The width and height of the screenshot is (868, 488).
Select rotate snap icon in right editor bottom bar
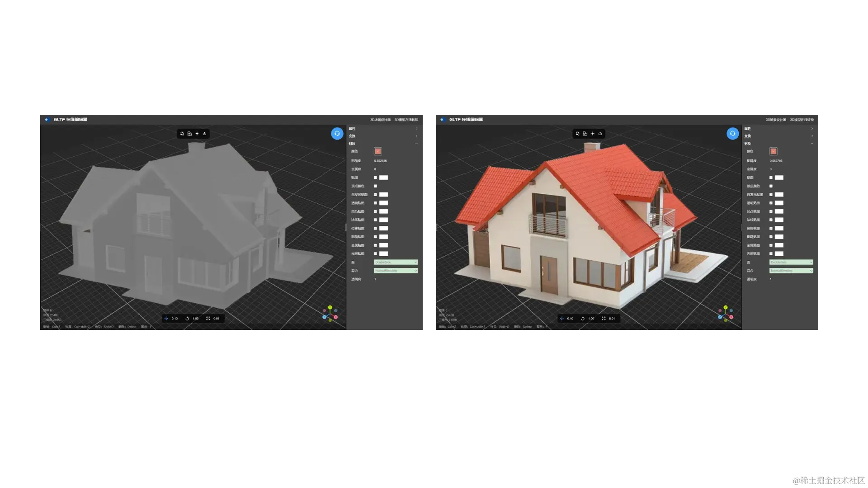[583, 319]
